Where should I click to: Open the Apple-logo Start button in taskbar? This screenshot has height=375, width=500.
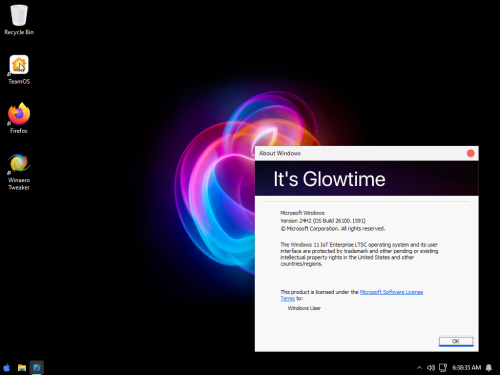7,368
